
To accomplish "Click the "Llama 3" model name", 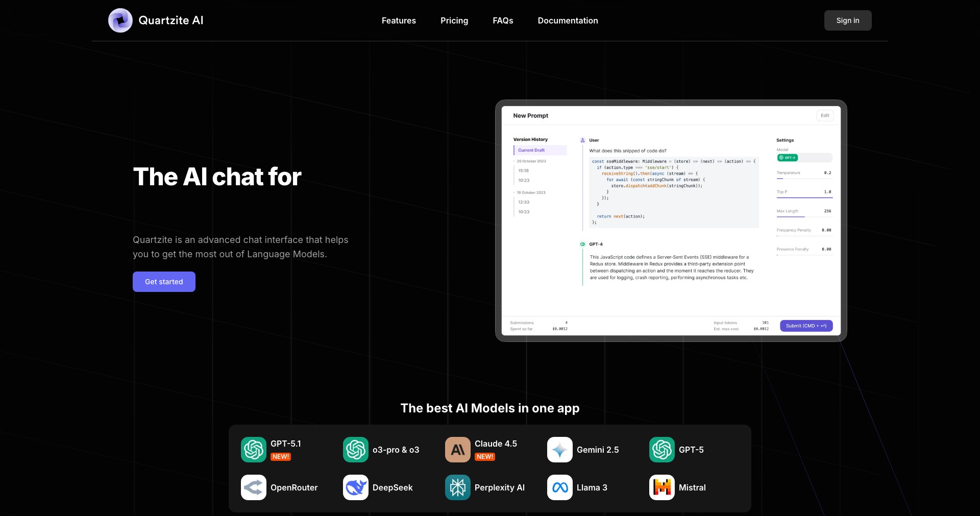I will pos(592,487).
